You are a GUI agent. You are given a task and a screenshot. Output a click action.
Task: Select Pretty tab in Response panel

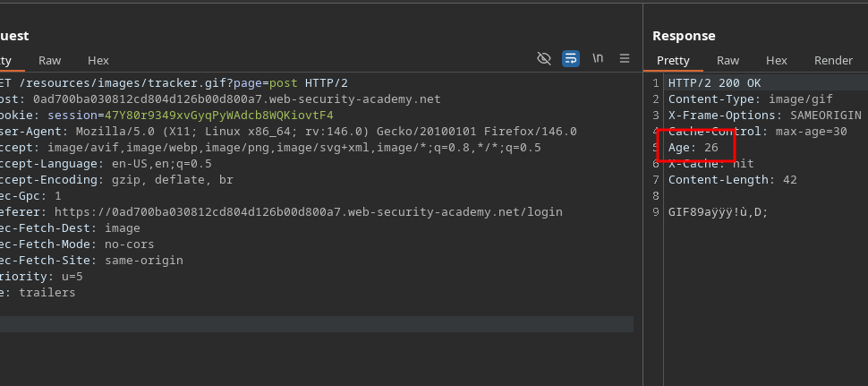(x=673, y=60)
